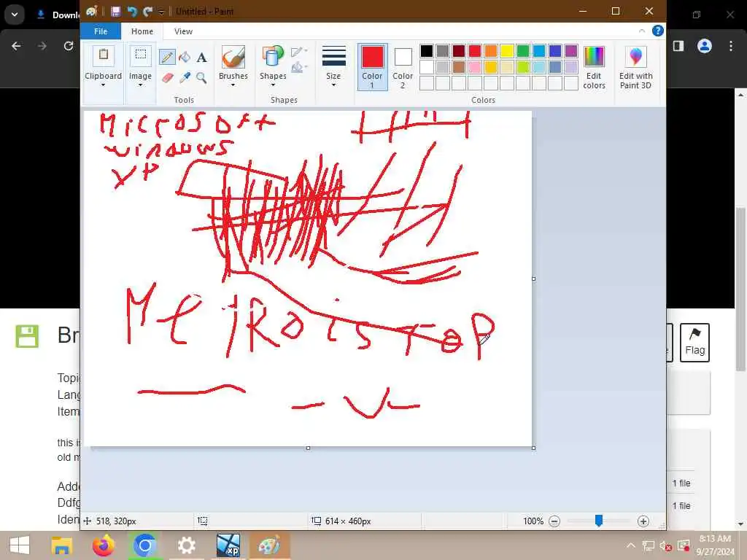Click the zoom in plus button

click(643, 521)
